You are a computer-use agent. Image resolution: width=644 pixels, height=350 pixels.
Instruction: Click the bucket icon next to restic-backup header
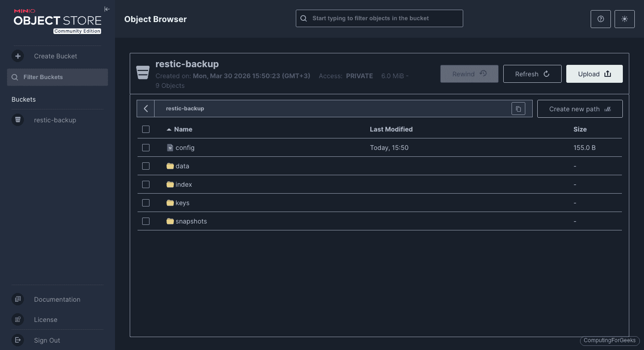click(143, 72)
